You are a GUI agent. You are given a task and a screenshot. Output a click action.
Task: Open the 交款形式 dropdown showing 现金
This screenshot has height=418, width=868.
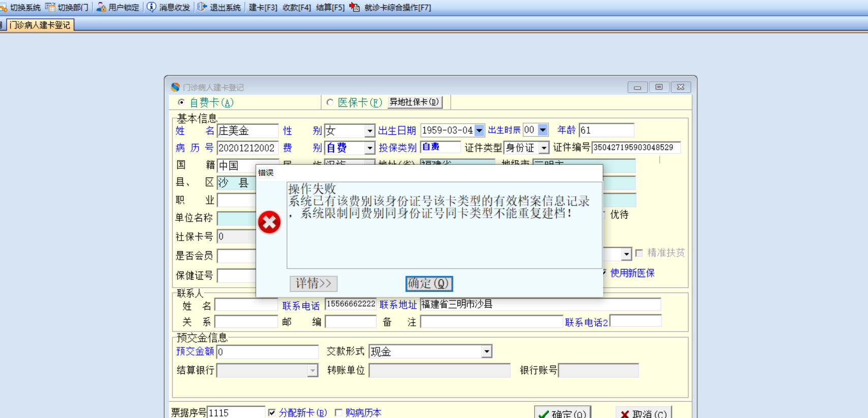(487, 351)
